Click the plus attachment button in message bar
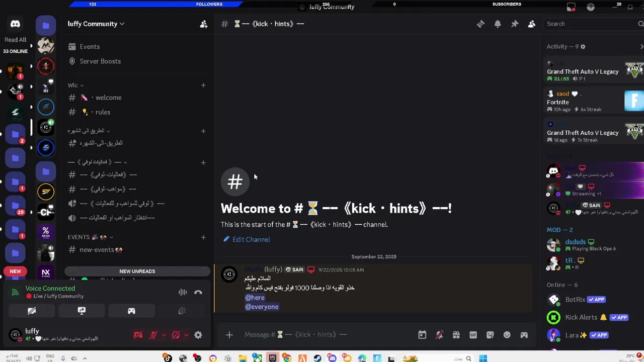The height and width of the screenshot is (362, 644). tap(229, 335)
